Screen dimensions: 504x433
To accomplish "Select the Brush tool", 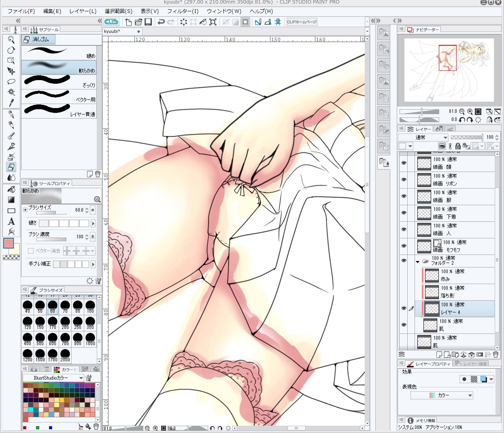I will (11, 136).
